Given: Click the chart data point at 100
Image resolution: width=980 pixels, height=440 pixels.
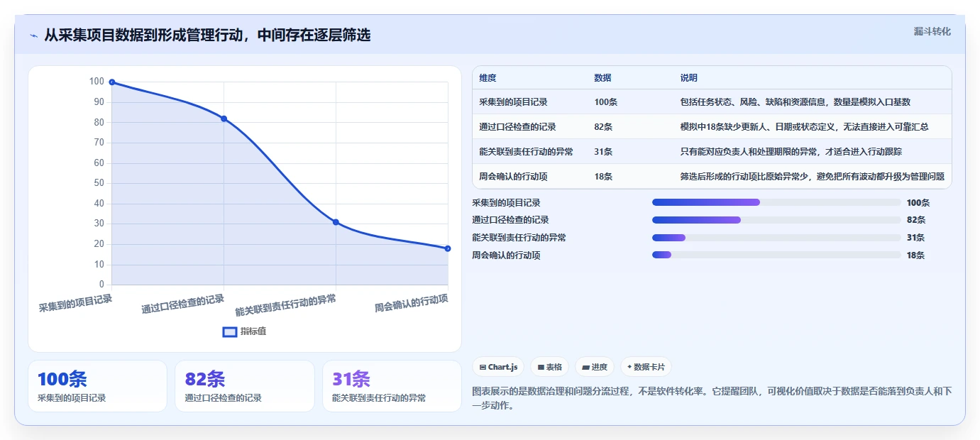Looking at the screenshot, I should (112, 82).
